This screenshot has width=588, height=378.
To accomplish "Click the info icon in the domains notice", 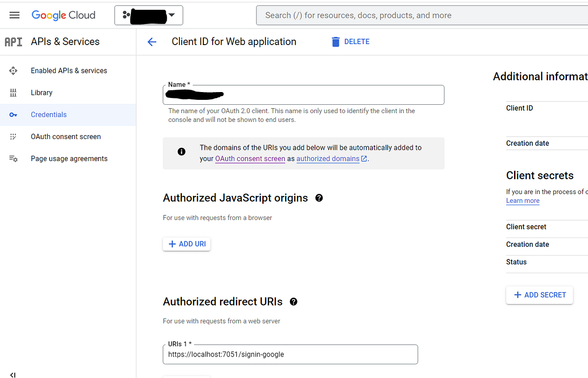I will click(181, 151).
